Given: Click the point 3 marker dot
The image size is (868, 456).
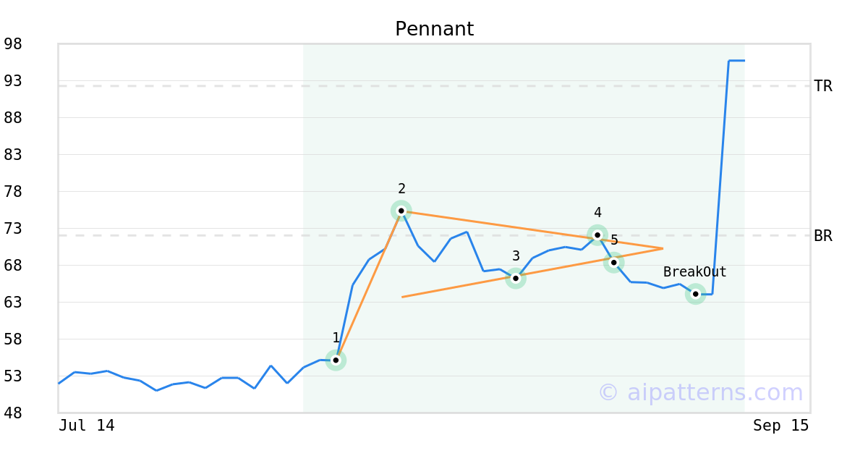Looking at the screenshot, I should (x=515, y=278).
